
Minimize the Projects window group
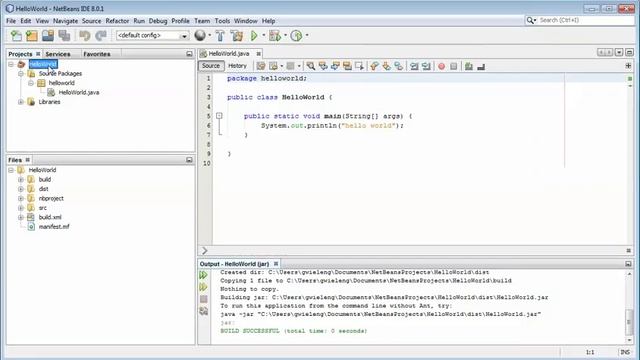189,54
